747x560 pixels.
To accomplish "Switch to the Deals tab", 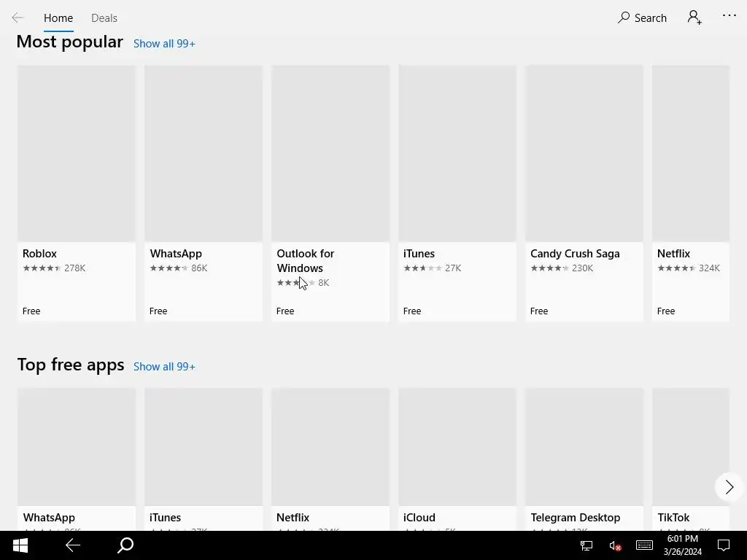I will 104,18.
